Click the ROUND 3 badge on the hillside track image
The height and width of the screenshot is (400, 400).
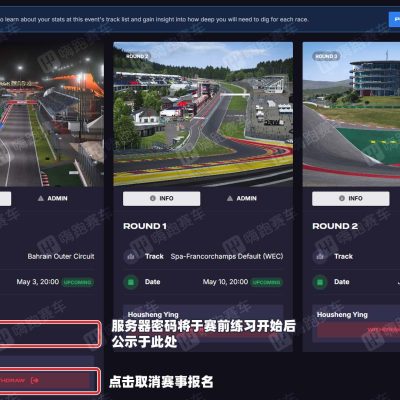(x=326, y=56)
